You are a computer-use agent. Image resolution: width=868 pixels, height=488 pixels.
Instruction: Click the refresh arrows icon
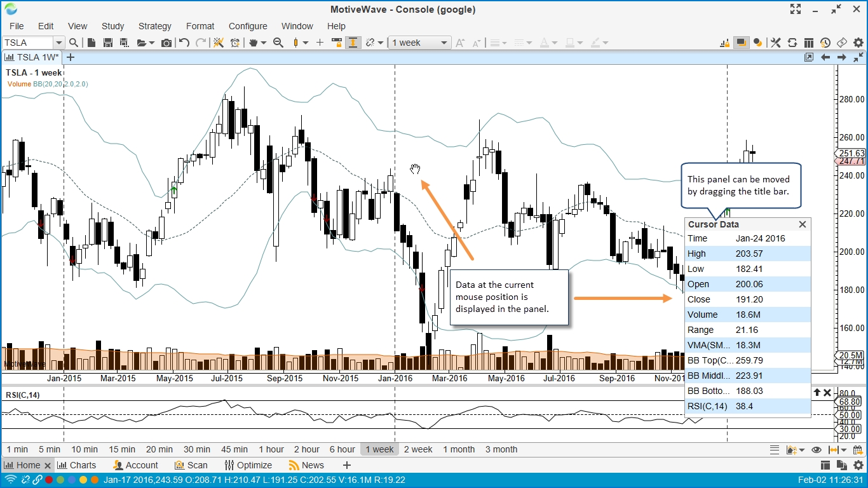coord(792,43)
